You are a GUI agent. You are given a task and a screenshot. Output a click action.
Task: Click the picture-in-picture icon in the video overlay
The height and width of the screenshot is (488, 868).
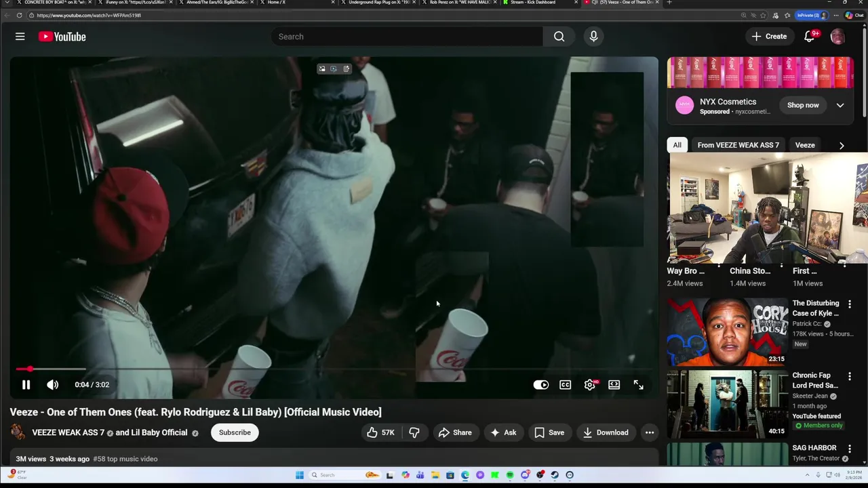pos(322,68)
